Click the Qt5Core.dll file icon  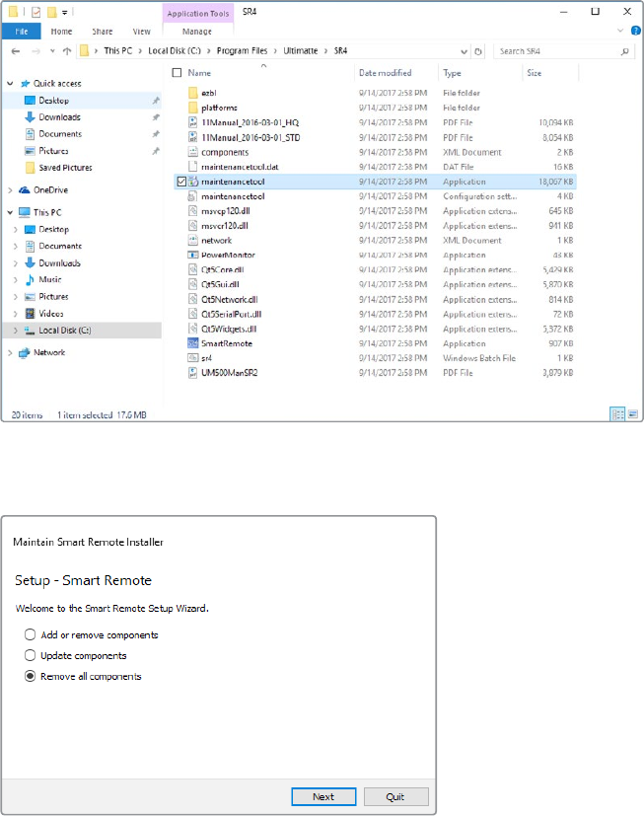193,269
